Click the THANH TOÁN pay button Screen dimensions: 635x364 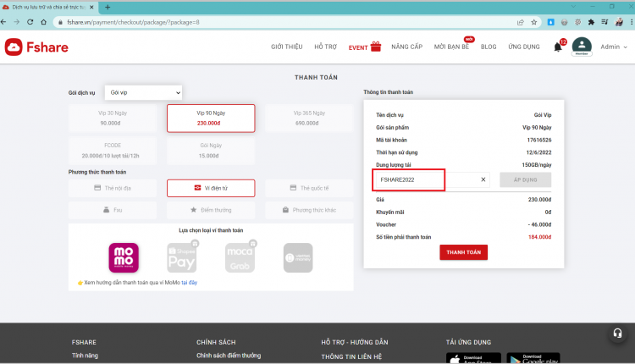[464, 252]
